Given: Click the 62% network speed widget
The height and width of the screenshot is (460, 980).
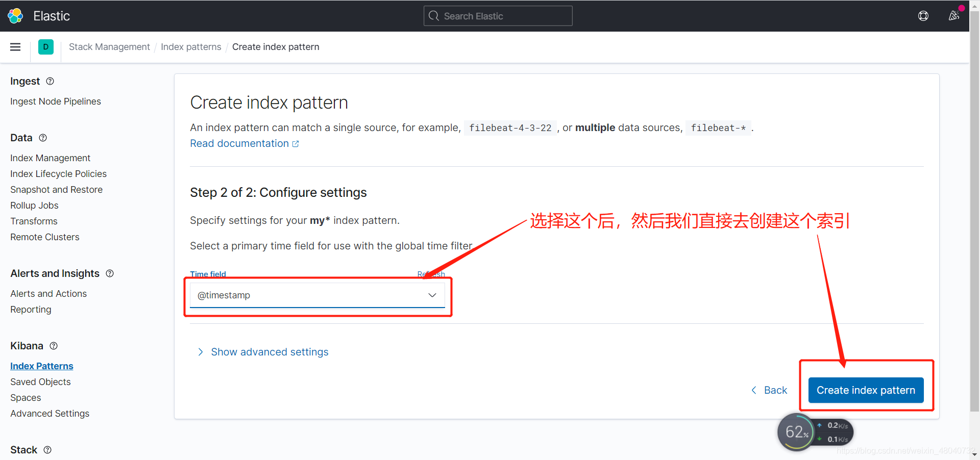Looking at the screenshot, I should coord(815,432).
